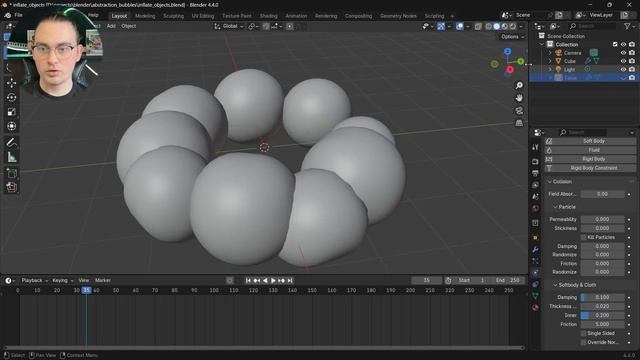Open the outliner filter funnel
This screenshot has height=360, width=640.
click(x=627, y=26)
